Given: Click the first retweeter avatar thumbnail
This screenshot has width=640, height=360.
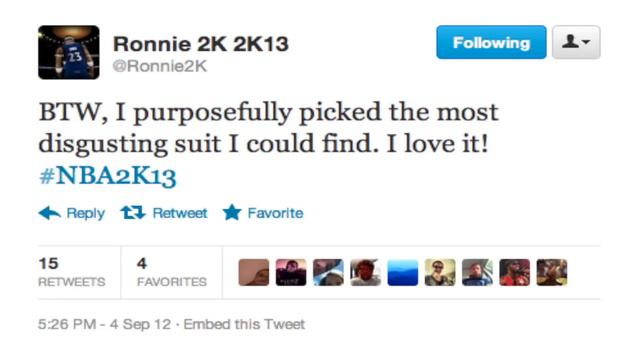Looking at the screenshot, I should [254, 272].
